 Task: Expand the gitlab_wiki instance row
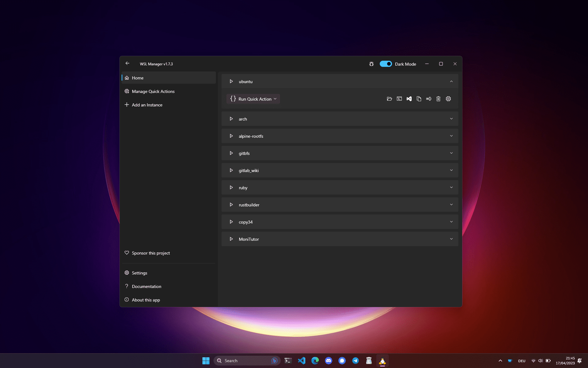point(451,171)
